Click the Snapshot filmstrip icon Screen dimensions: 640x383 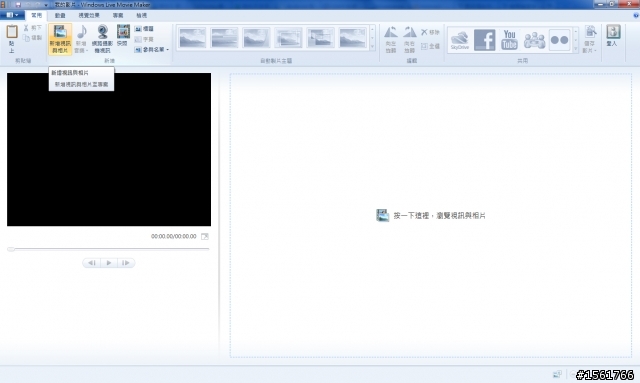(x=123, y=32)
